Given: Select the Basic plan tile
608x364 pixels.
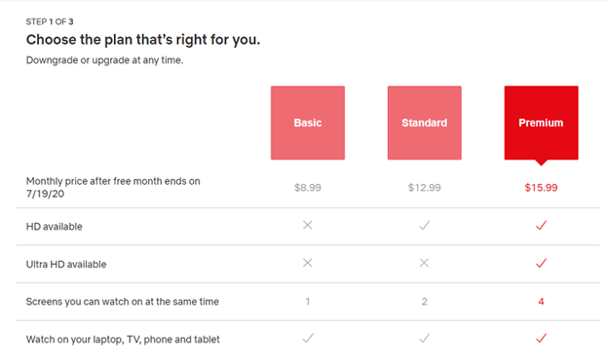Looking at the screenshot, I should (308, 123).
